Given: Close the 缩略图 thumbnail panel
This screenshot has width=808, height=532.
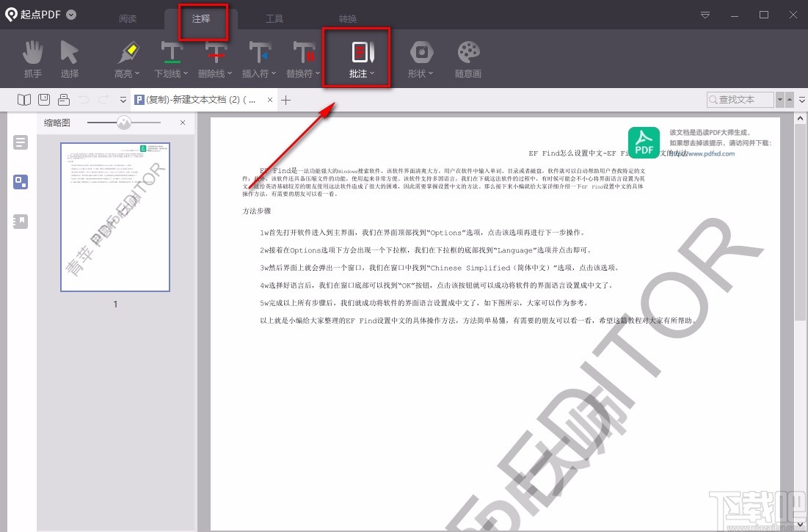Looking at the screenshot, I should coord(183,123).
